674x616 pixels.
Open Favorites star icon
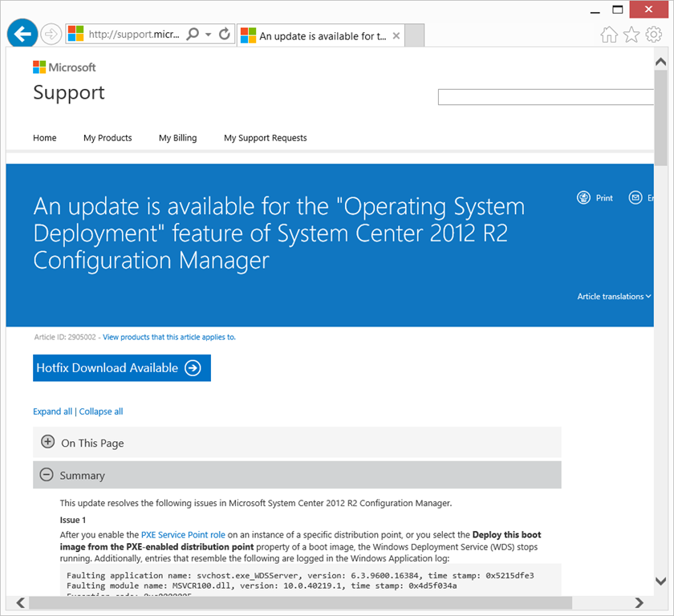pos(631,34)
